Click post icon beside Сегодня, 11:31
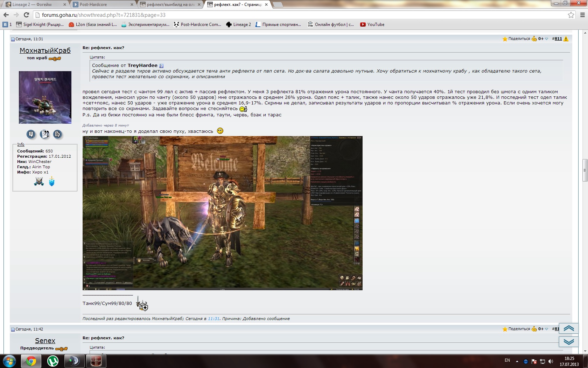Screen dimensions: 588x368 click(13, 39)
